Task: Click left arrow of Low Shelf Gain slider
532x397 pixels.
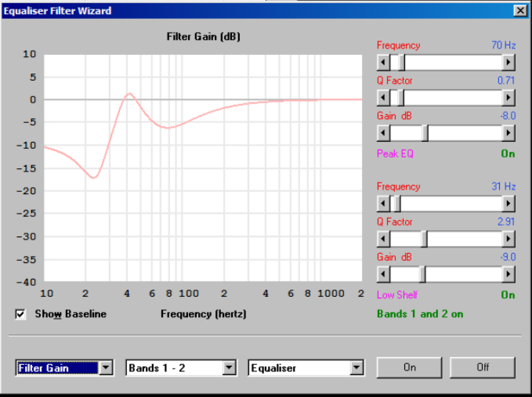Action: [383, 274]
